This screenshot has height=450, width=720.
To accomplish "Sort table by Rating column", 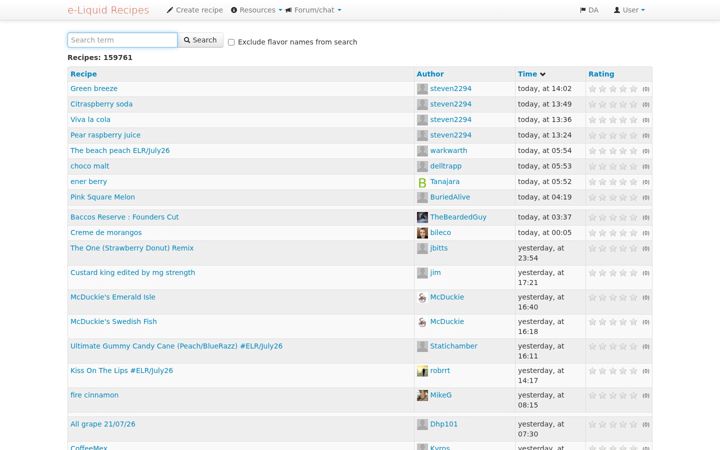I will [601, 74].
